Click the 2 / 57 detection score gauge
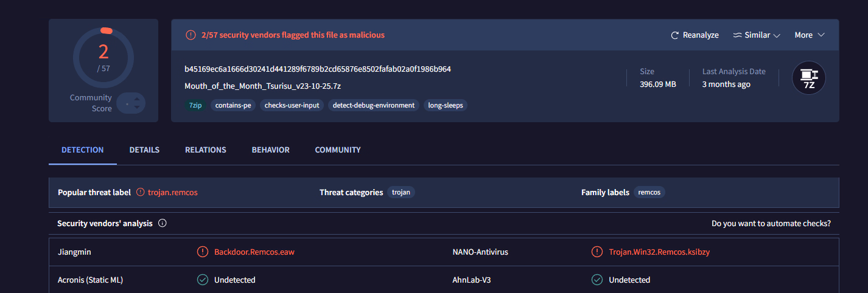This screenshot has width=868, height=293. (103, 58)
